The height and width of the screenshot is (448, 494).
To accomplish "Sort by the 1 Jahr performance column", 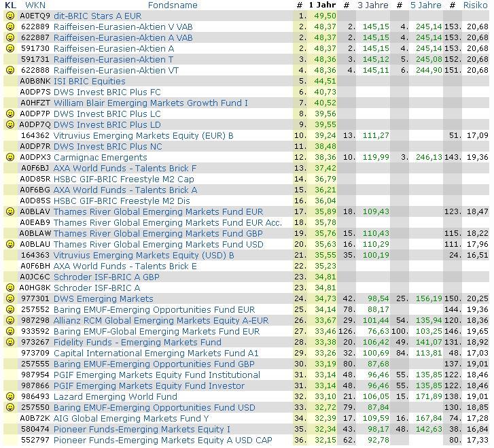I will click(322, 5).
